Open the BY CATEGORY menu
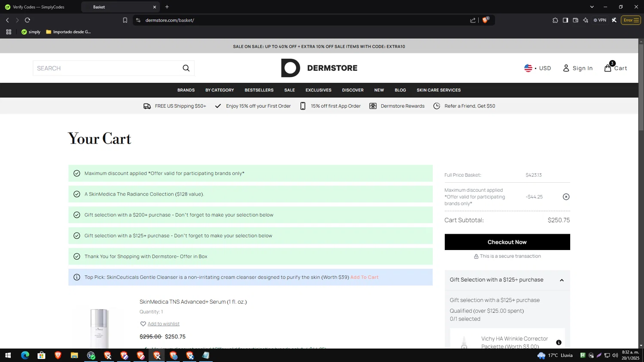This screenshot has width=644, height=362. 219,90
